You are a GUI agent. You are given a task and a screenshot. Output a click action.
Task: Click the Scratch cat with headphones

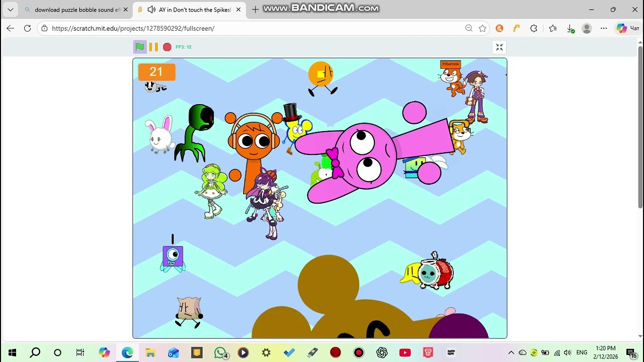click(461, 136)
